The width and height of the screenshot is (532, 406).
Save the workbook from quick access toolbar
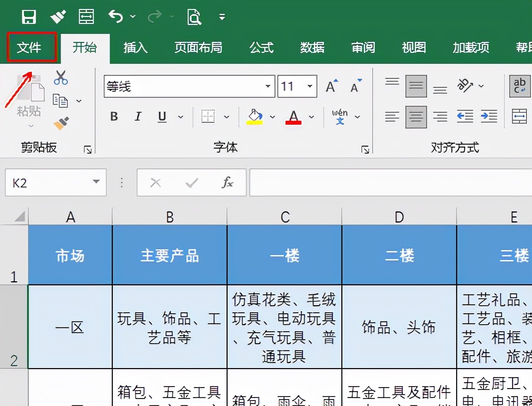(29, 16)
